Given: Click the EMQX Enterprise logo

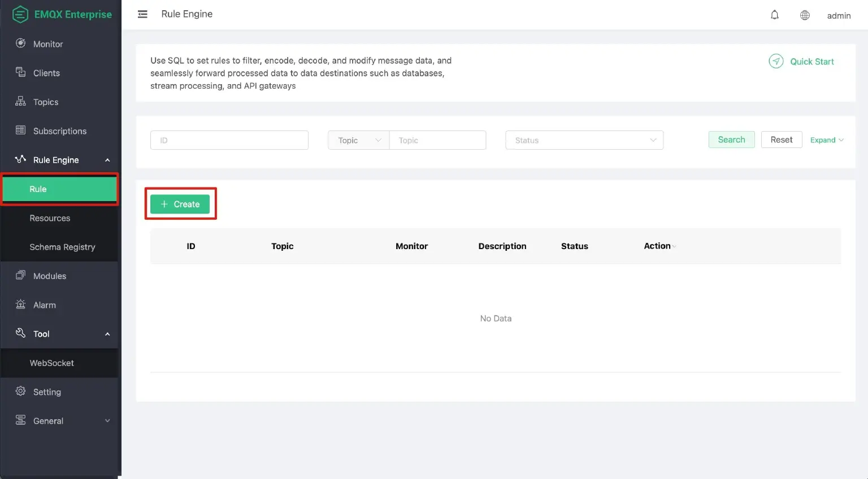Looking at the screenshot, I should [62, 14].
